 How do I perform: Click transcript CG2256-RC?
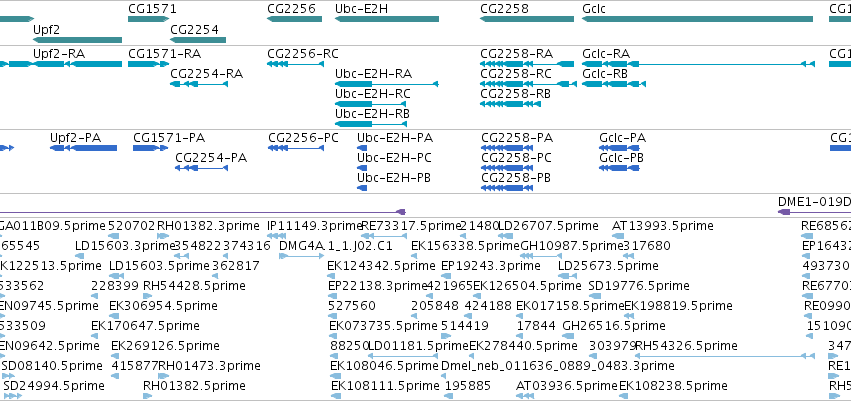pos(303,54)
